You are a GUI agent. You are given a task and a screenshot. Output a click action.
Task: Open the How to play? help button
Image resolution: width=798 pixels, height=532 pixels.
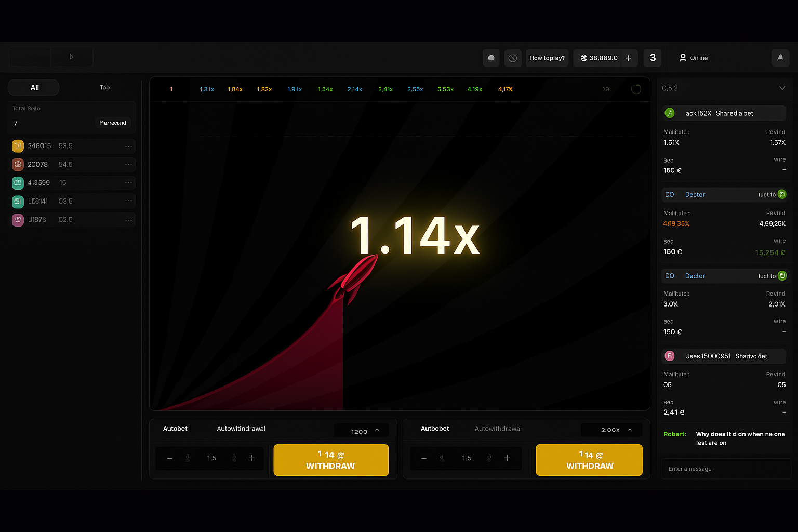click(547, 58)
